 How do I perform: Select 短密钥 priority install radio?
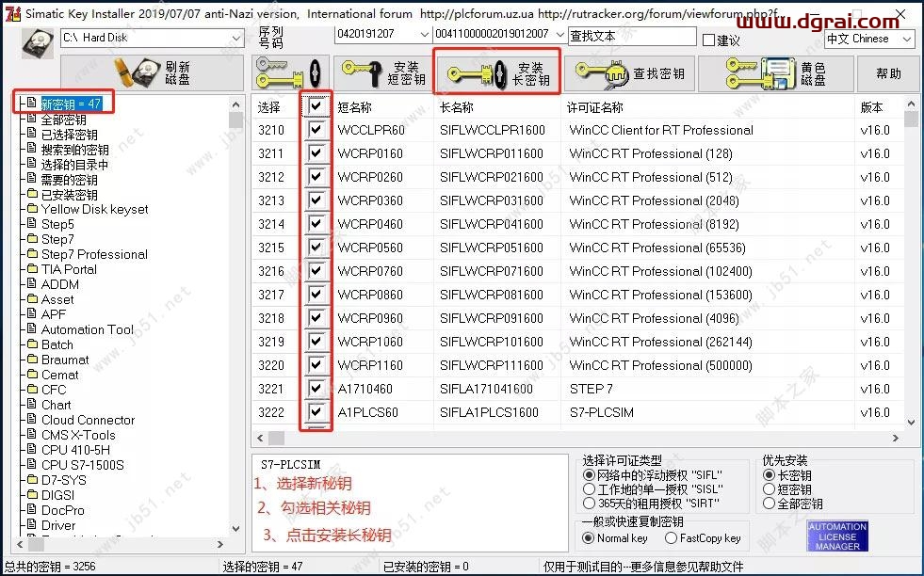(x=769, y=488)
